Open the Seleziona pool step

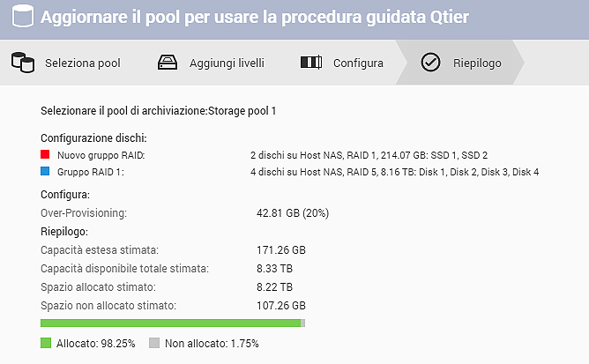point(82,63)
